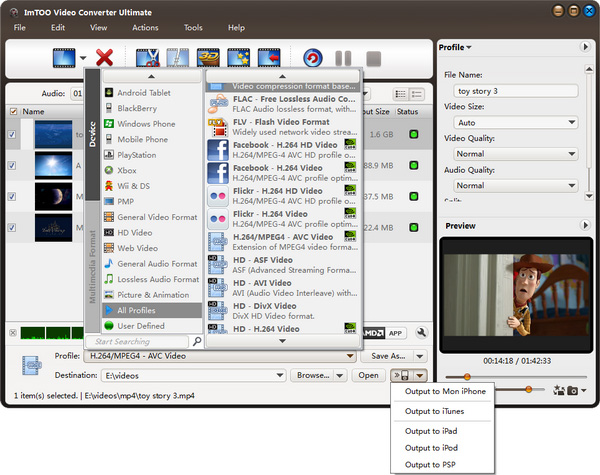The image size is (600, 475).
Task: Select FLAC Free Lossless Audio profile
Action: click(x=282, y=104)
